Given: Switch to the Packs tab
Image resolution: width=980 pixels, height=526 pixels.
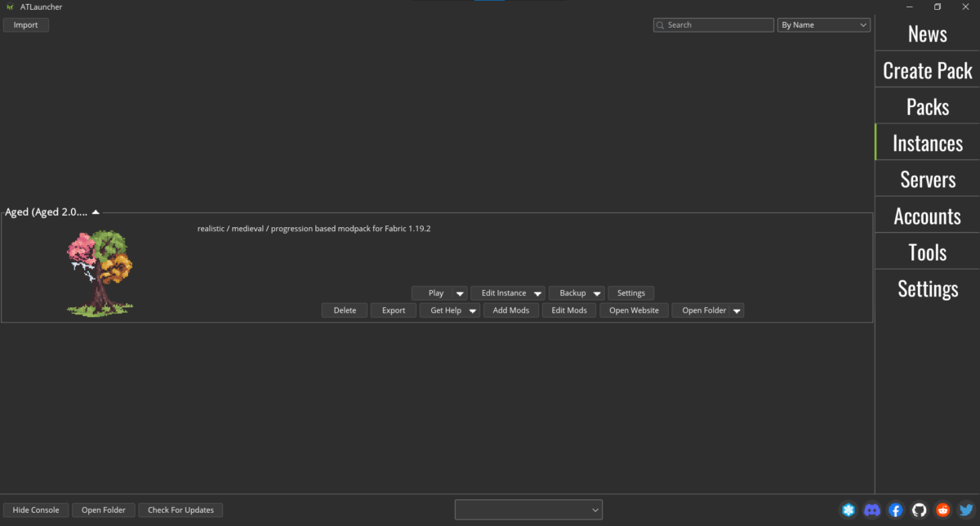Looking at the screenshot, I should pos(927,105).
